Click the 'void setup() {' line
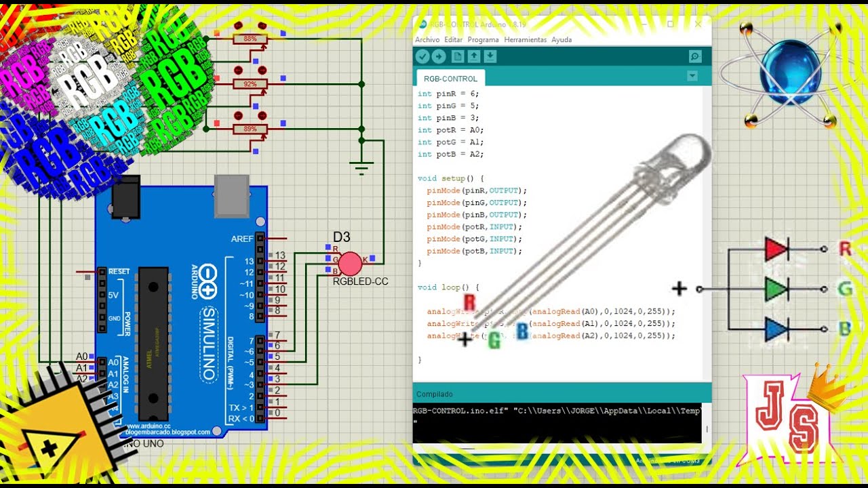The height and width of the screenshot is (488, 868). pos(451,178)
